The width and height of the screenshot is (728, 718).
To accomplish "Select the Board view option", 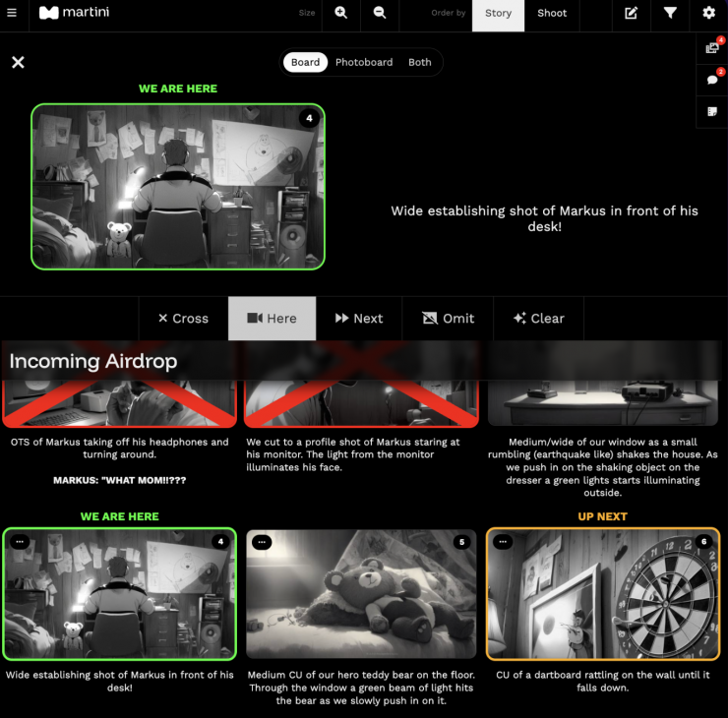I will point(305,62).
